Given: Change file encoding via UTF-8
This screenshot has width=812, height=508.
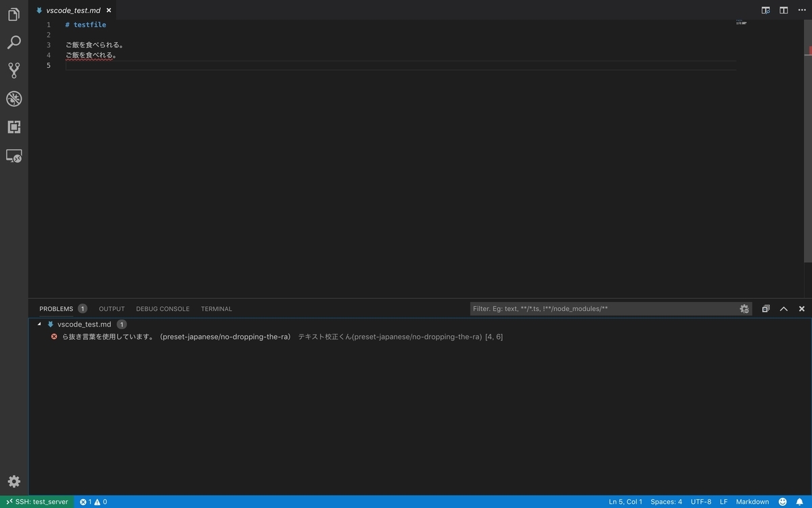Looking at the screenshot, I should click(x=701, y=502).
